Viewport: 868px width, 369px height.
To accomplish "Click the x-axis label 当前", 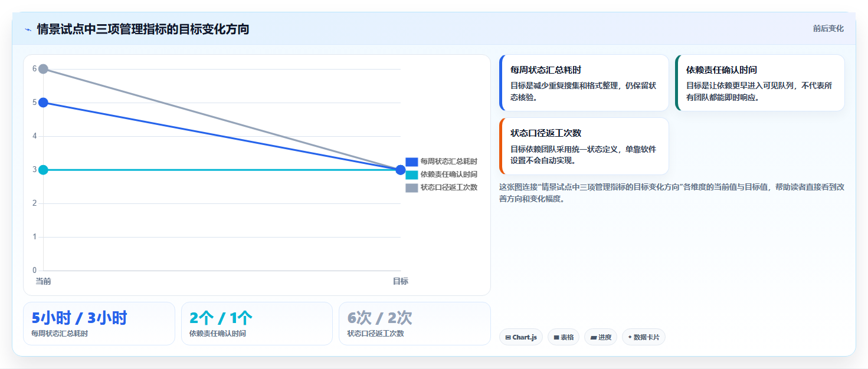I will [43, 281].
